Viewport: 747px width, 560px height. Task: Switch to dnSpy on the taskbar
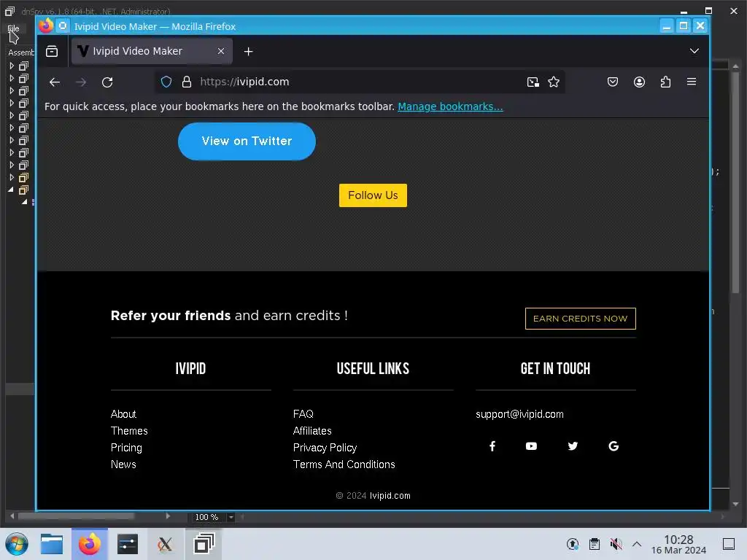click(204, 544)
